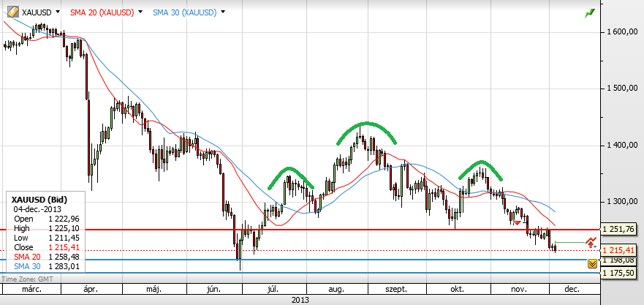The height and width of the screenshot is (305, 644).
Task: Click the 2013 year label below the axis
Action: point(300,300)
